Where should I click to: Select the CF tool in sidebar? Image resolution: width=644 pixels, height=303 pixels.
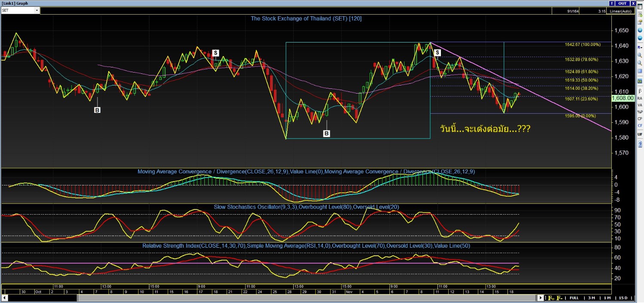coord(640,126)
